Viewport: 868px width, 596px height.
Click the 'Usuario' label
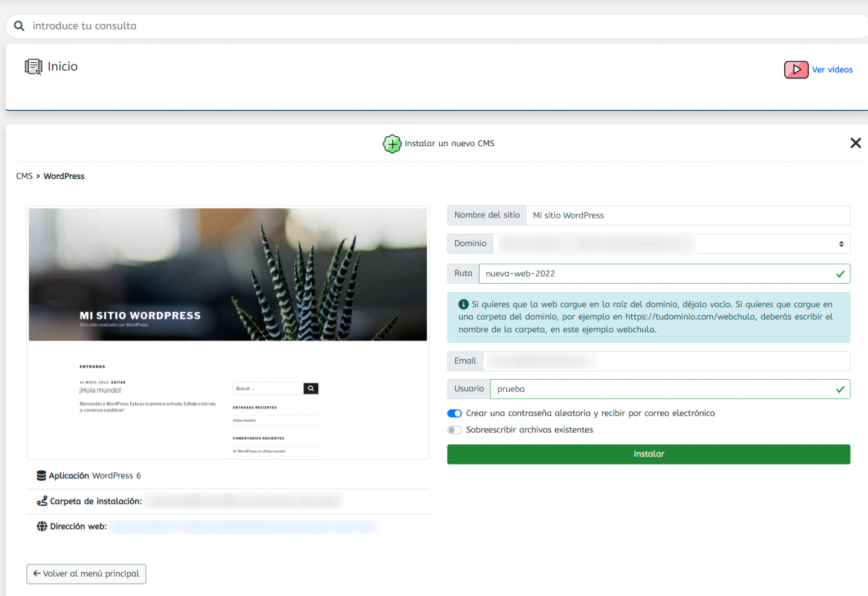point(469,389)
